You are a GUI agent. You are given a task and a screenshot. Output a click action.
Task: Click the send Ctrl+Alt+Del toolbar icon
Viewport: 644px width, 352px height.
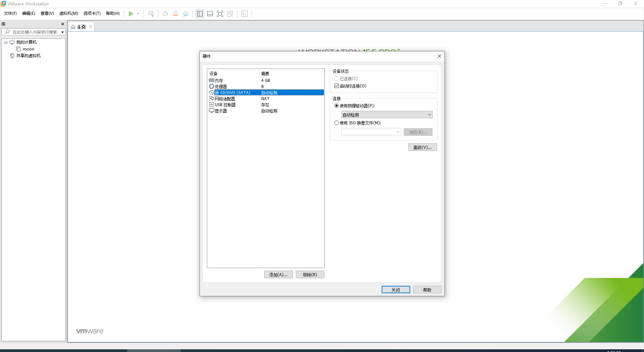click(151, 14)
